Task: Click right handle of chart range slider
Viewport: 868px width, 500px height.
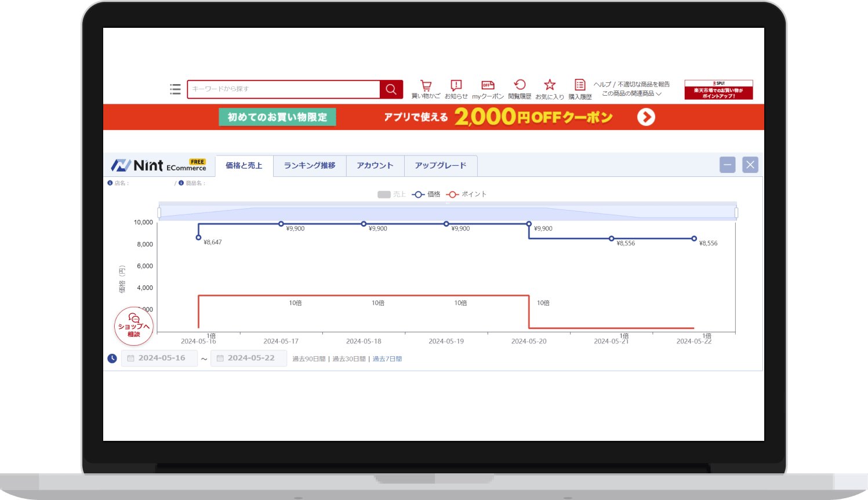Action: point(736,213)
